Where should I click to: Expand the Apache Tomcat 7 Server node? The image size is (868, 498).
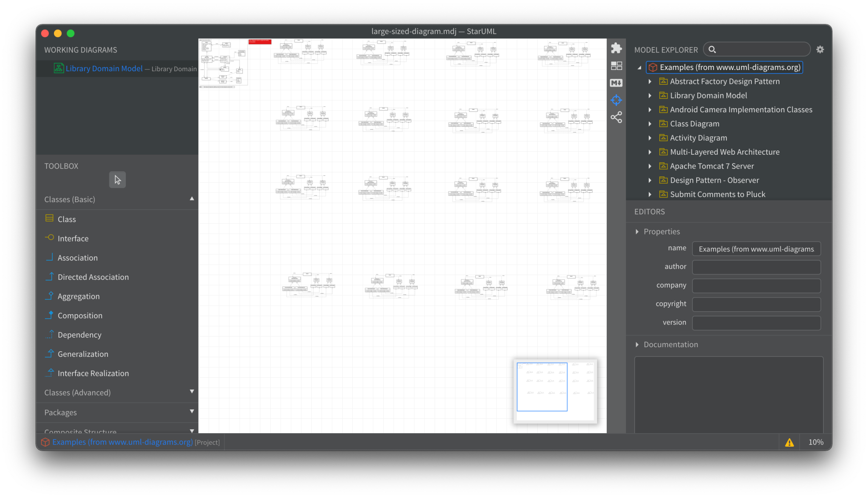[651, 166]
